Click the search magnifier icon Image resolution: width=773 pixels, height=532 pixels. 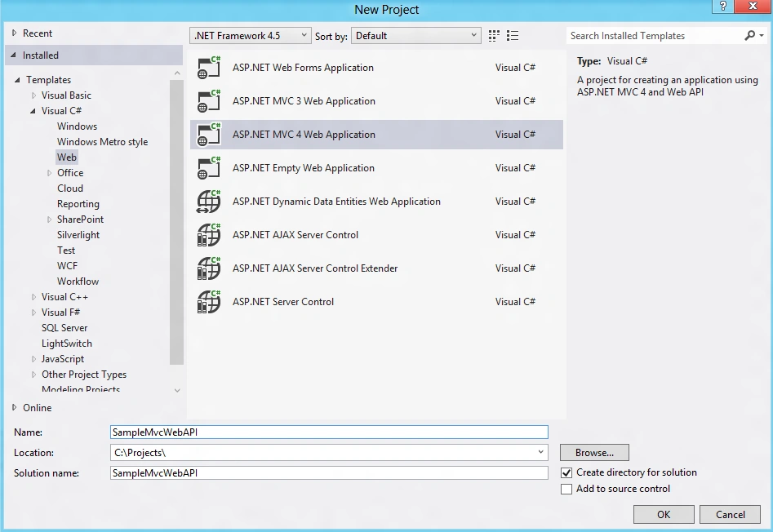(x=749, y=35)
